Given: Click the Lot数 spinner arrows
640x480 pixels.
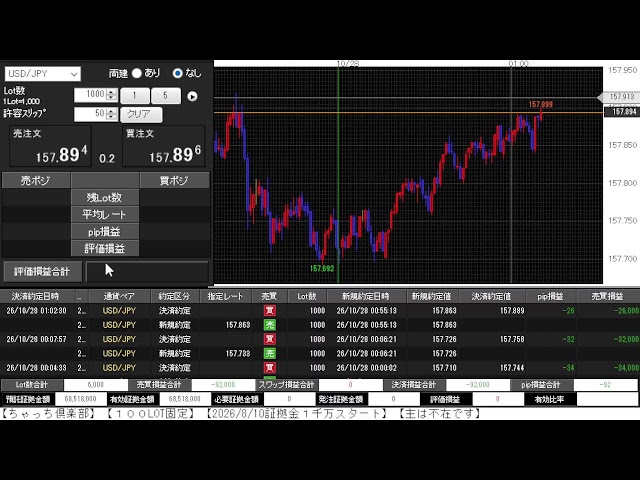Looking at the screenshot, I should pyautogui.click(x=111, y=95).
